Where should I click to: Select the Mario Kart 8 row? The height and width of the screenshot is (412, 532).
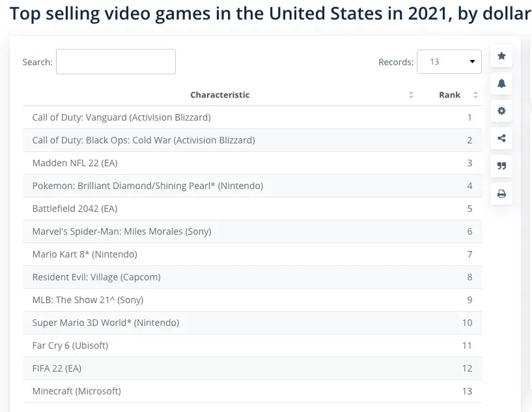[x=85, y=254]
